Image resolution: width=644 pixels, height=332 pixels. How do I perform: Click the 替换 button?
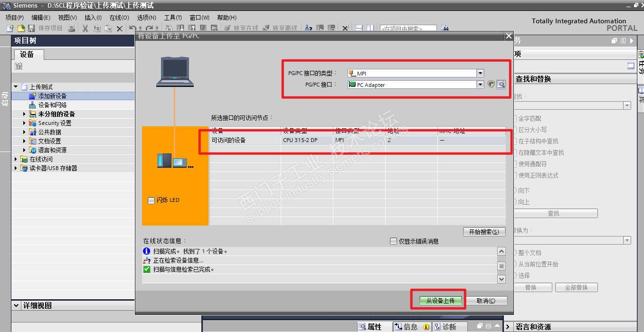[x=531, y=287]
